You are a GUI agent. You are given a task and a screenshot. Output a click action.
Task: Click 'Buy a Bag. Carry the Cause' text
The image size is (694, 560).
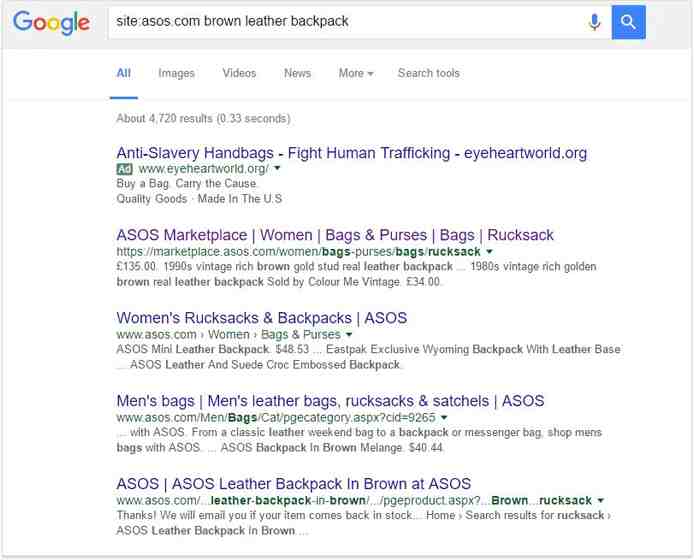pos(186,183)
